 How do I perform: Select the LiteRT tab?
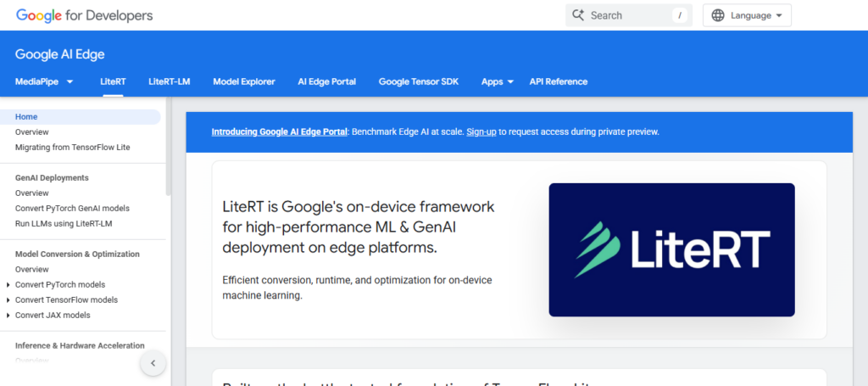113,81
